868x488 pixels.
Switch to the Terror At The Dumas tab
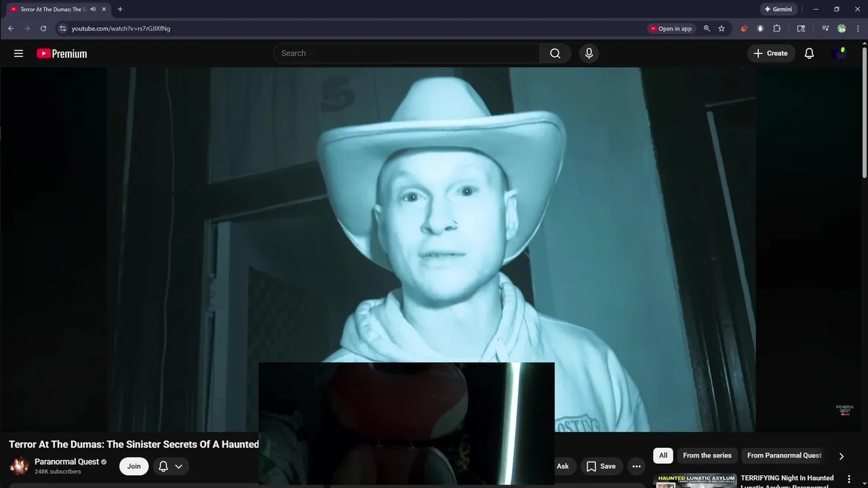pos(53,9)
